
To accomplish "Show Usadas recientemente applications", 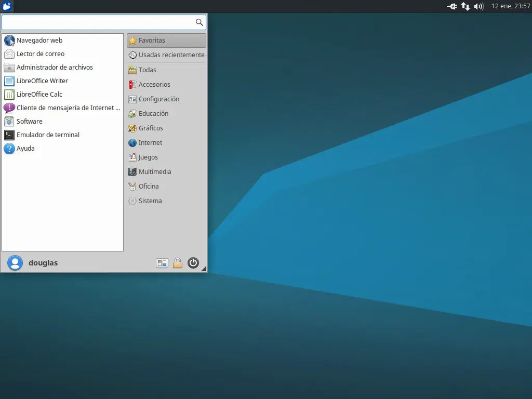I will 166,55.
